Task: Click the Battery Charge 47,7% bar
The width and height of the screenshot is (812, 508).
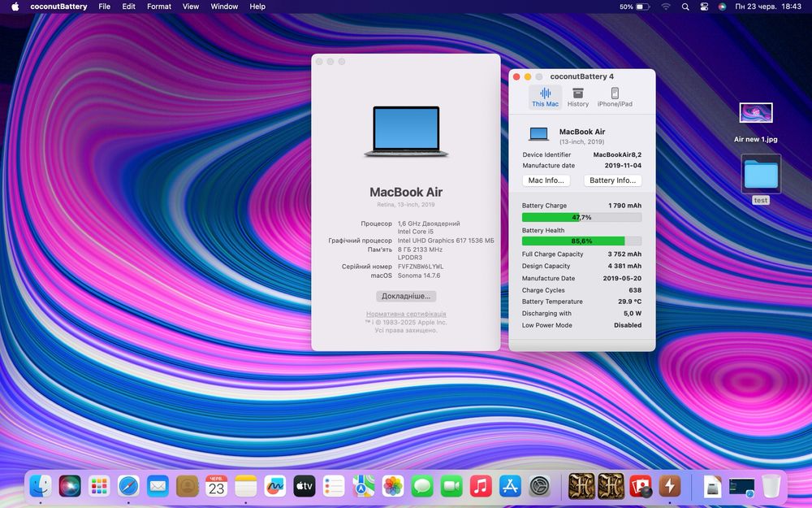Action: click(x=581, y=217)
